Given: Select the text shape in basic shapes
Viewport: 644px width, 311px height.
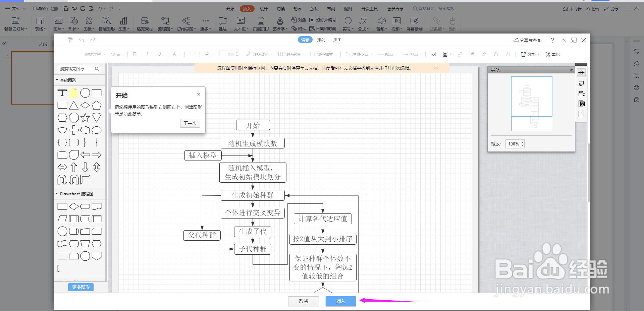Looking at the screenshot, I should click(62, 93).
